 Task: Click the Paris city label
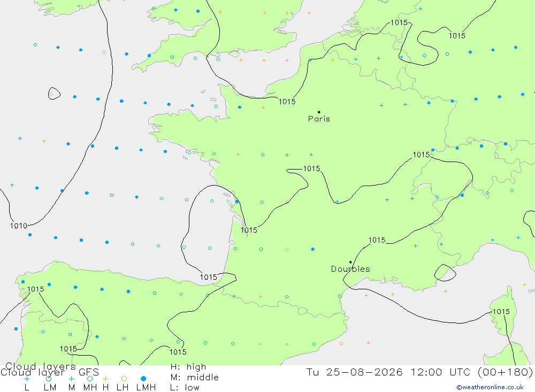[x=319, y=119]
